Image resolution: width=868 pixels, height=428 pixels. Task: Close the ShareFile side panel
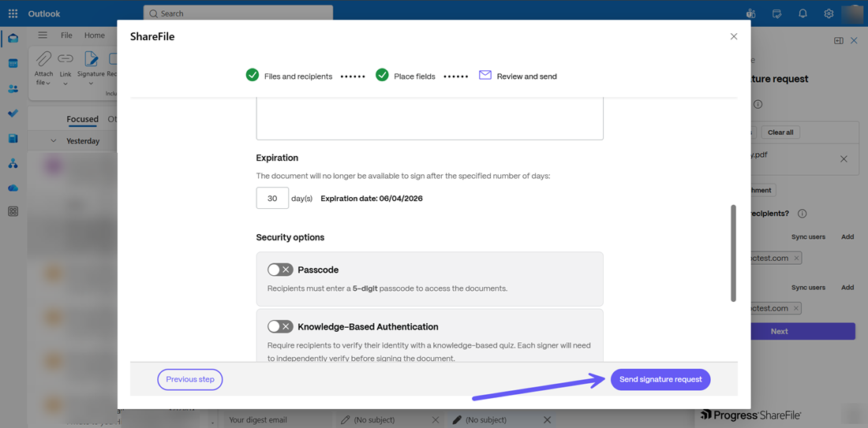point(854,40)
